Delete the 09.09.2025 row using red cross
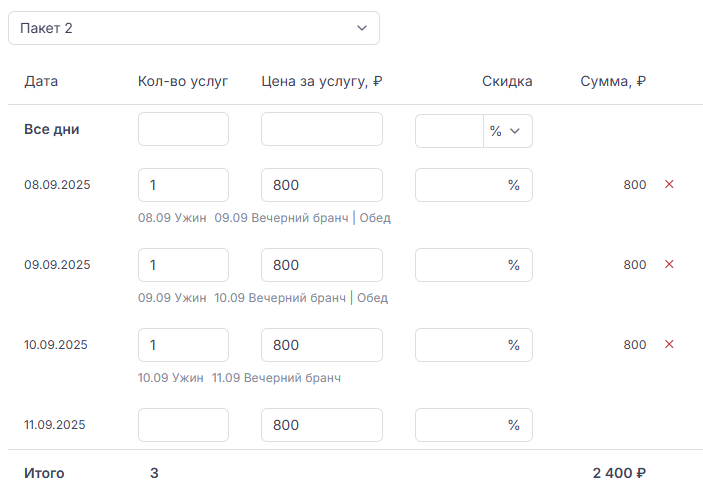Image resolution: width=703 pixels, height=504 pixels. (x=670, y=265)
